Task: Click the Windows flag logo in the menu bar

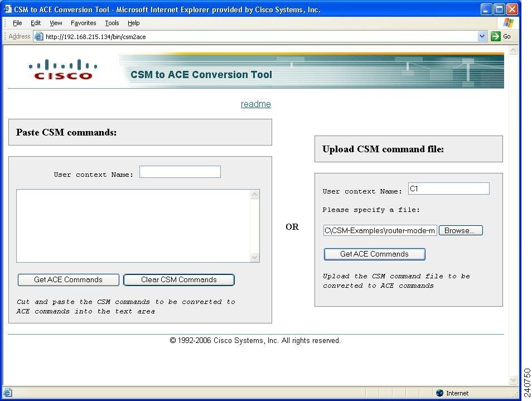Action: 508,23
